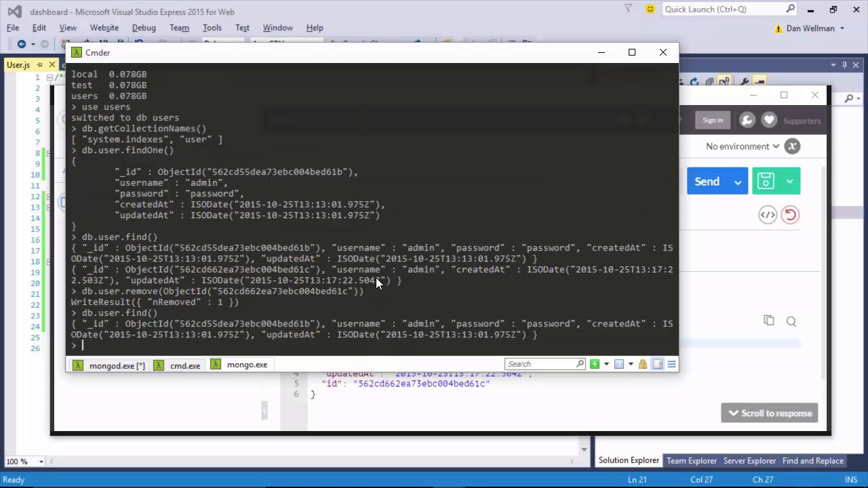The width and height of the screenshot is (868, 488).
Task: Pin the User.js tab
Action: pos(39,65)
